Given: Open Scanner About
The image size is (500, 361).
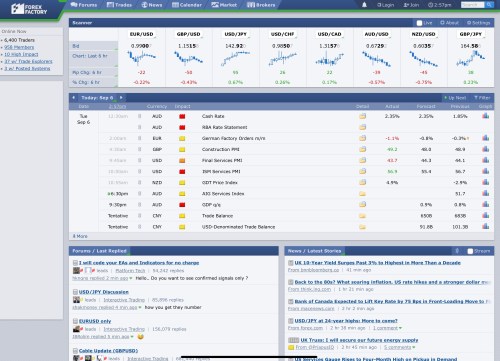Looking at the screenshot, I should [449, 23].
